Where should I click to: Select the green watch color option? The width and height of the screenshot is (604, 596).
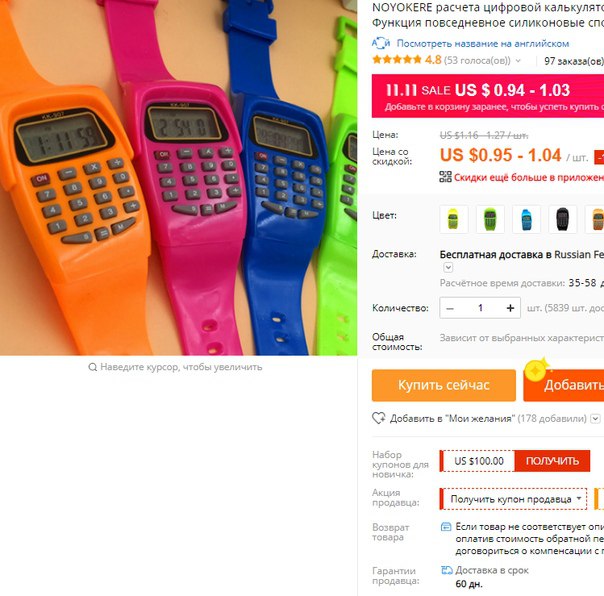pos(490,219)
